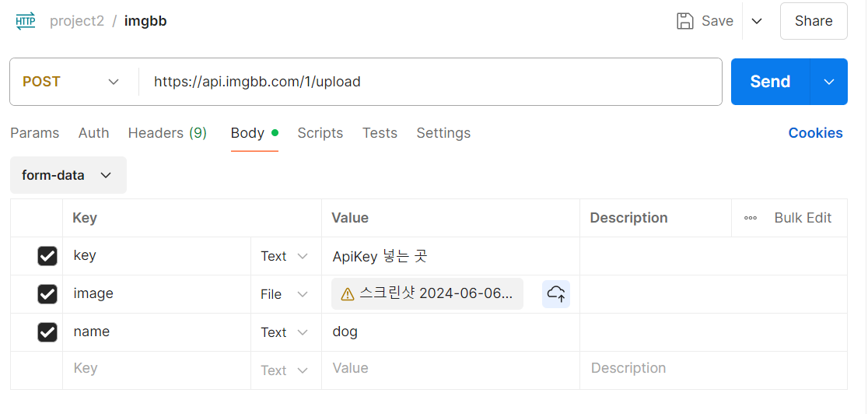This screenshot has width=868, height=414.
Task: Click the empty Description placeholder field
Action: [713, 370]
